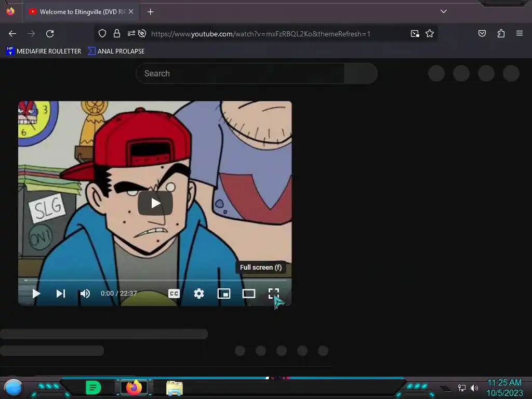Viewport: 532px width, 399px height.
Task: Click the Firefox taskbar icon
Action: coord(134,388)
